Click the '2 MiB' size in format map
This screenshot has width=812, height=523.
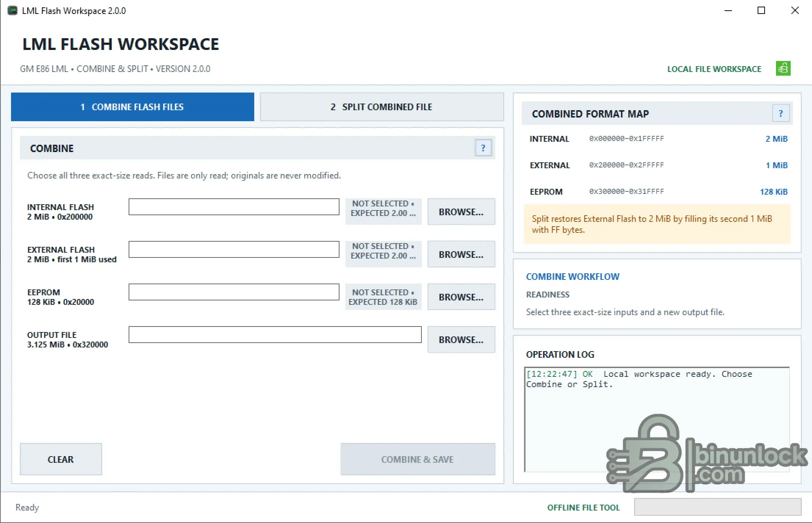click(x=776, y=139)
